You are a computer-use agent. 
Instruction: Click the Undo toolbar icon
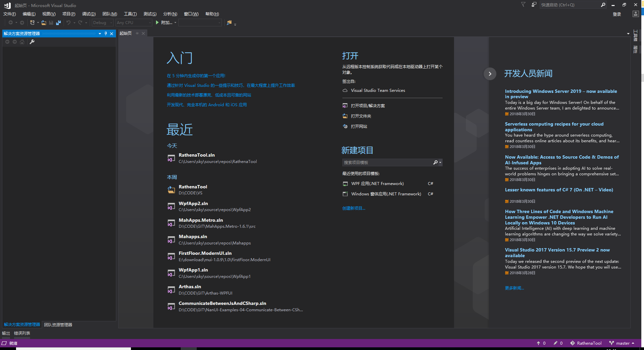pyautogui.click(x=68, y=23)
